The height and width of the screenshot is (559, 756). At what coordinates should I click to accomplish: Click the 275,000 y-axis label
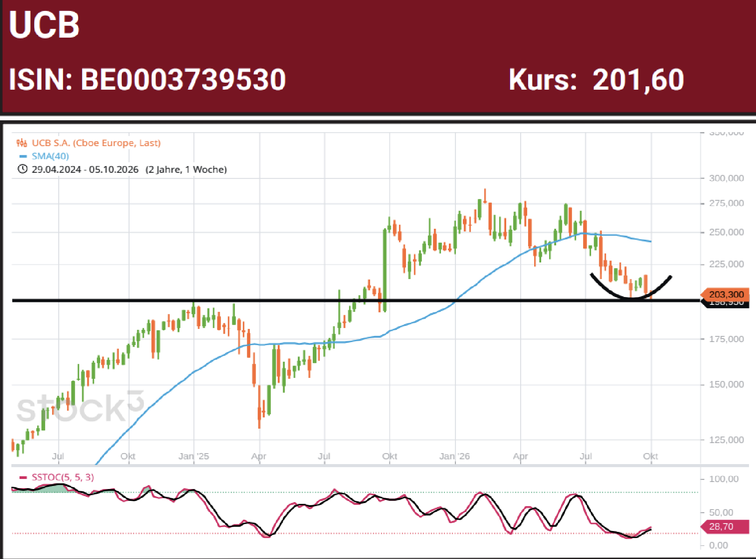pyautogui.click(x=726, y=203)
